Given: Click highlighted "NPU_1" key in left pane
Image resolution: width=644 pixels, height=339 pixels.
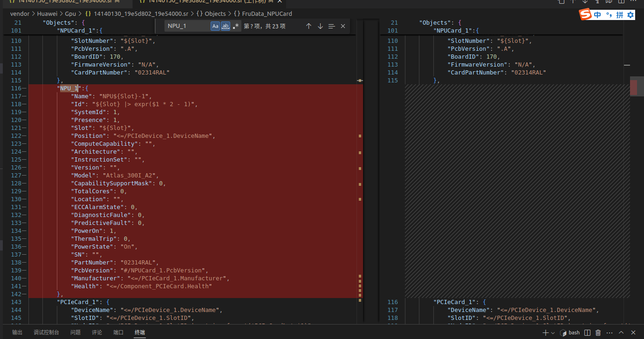Looking at the screenshot, I should (x=69, y=88).
